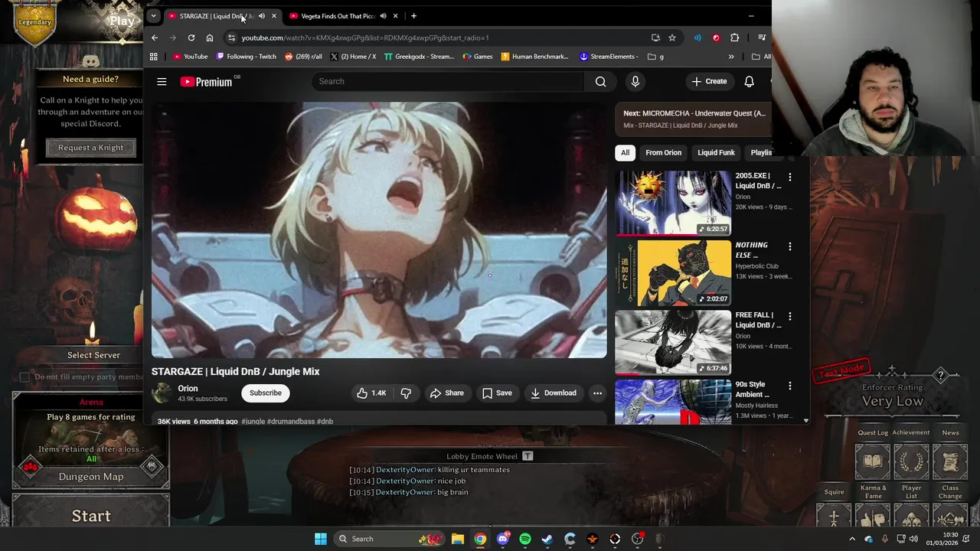This screenshot has width=980, height=551.
Task: Reload the YouTube page
Action: click(191, 37)
